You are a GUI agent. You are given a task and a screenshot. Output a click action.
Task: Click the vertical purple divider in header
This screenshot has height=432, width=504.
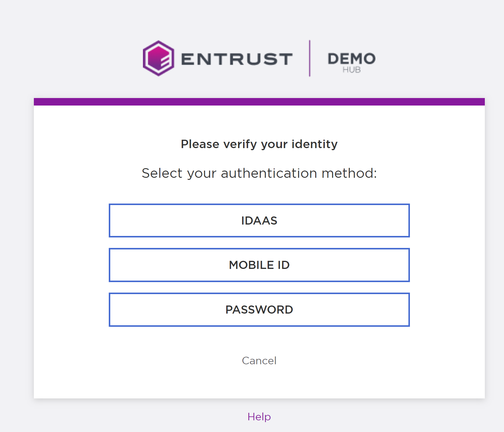[x=310, y=58]
